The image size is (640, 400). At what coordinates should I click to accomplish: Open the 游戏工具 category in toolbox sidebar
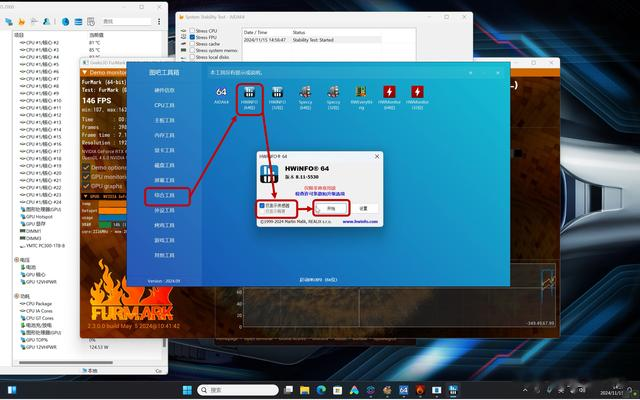point(164,240)
